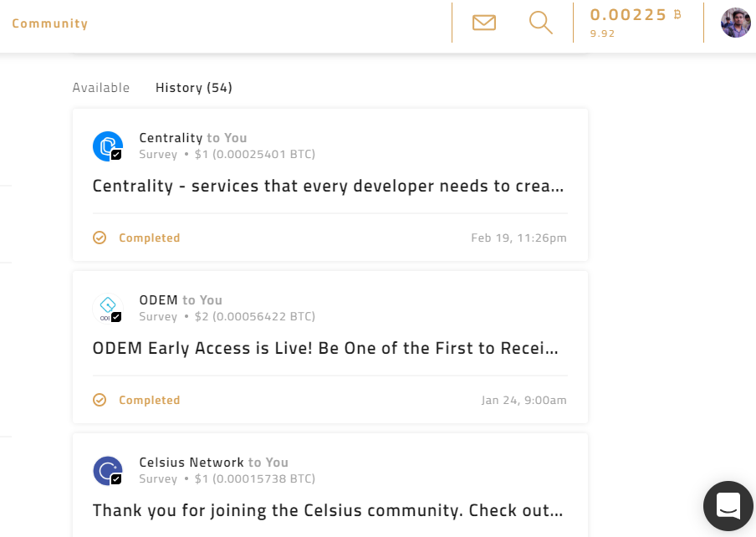Open the ODEM Early Access message
This screenshot has height=537, width=756.
point(325,348)
